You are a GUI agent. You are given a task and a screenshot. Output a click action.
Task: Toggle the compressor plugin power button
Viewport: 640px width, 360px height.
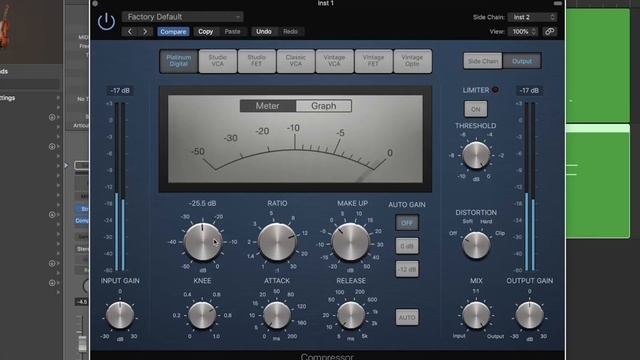106,22
